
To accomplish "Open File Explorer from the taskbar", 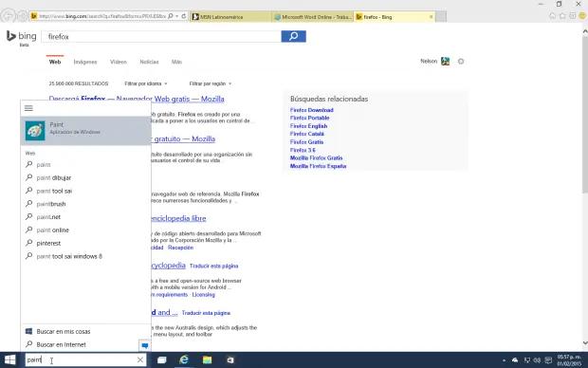I will point(207,360).
